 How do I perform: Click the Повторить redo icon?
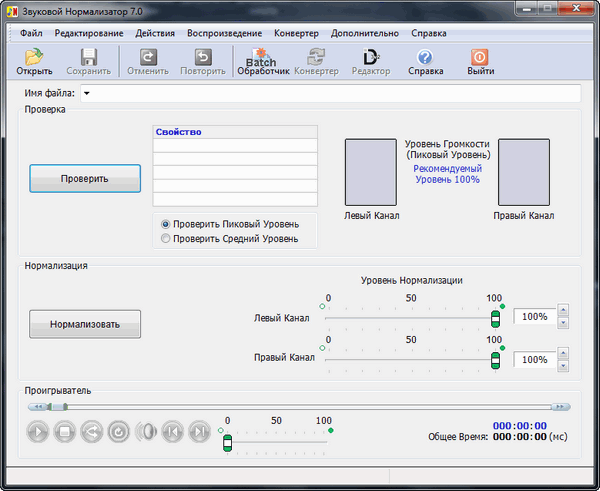click(x=203, y=62)
